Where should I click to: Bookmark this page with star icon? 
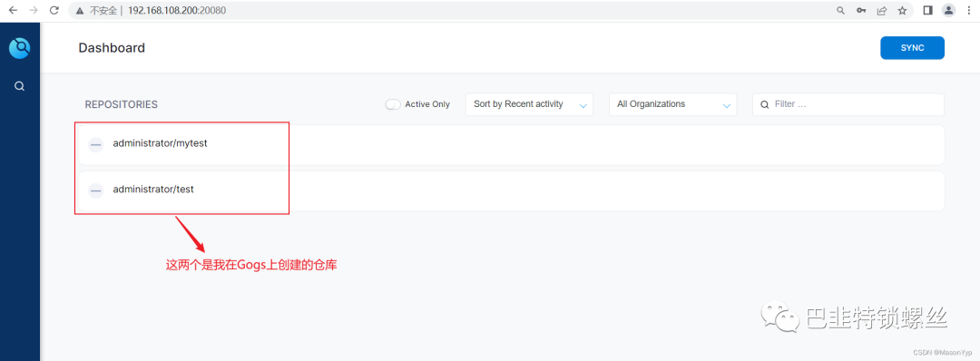coord(902,10)
